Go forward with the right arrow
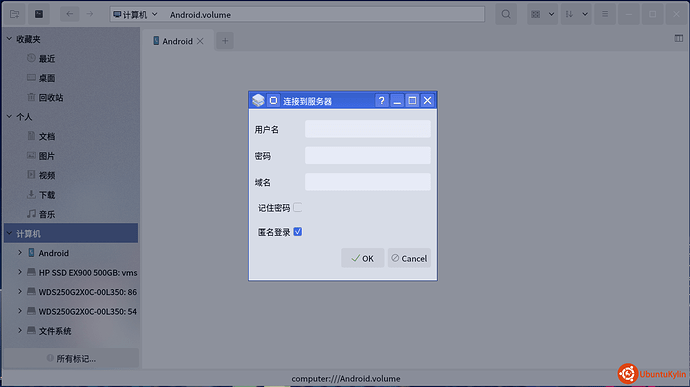Image resolution: width=690 pixels, height=387 pixels. click(x=90, y=14)
